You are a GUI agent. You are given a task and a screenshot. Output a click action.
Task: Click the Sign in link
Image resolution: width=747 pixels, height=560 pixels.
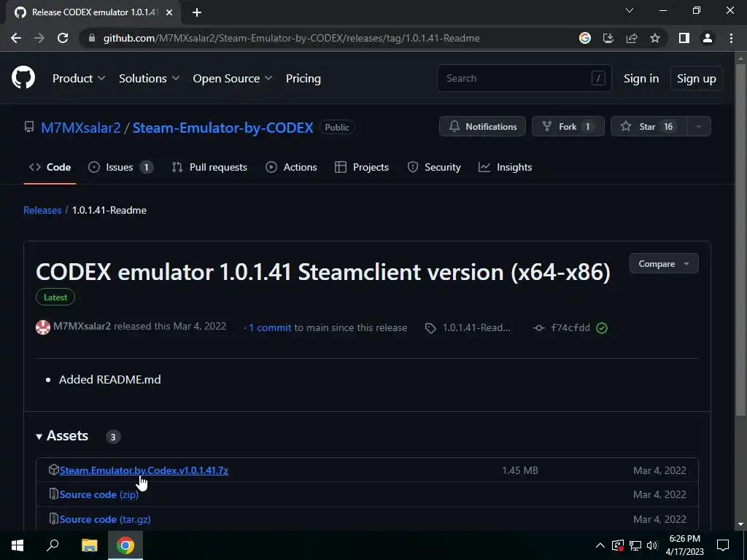coord(641,78)
